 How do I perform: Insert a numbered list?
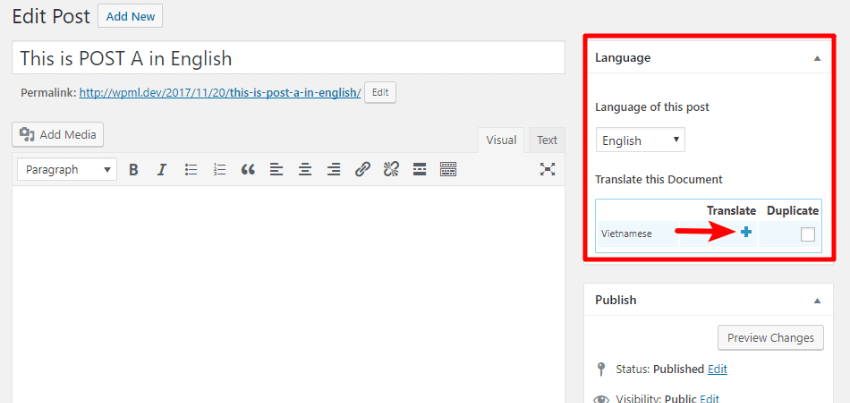(x=220, y=170)
